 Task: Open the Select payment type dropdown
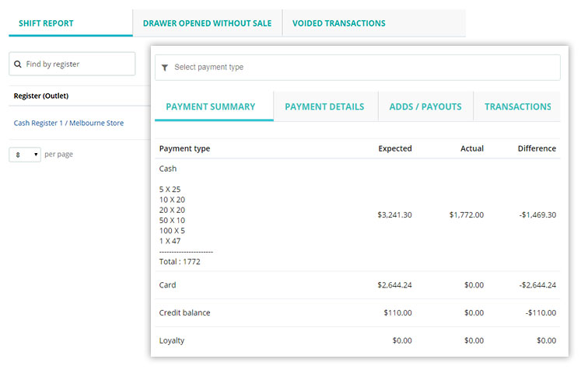(x=357, y=68)
